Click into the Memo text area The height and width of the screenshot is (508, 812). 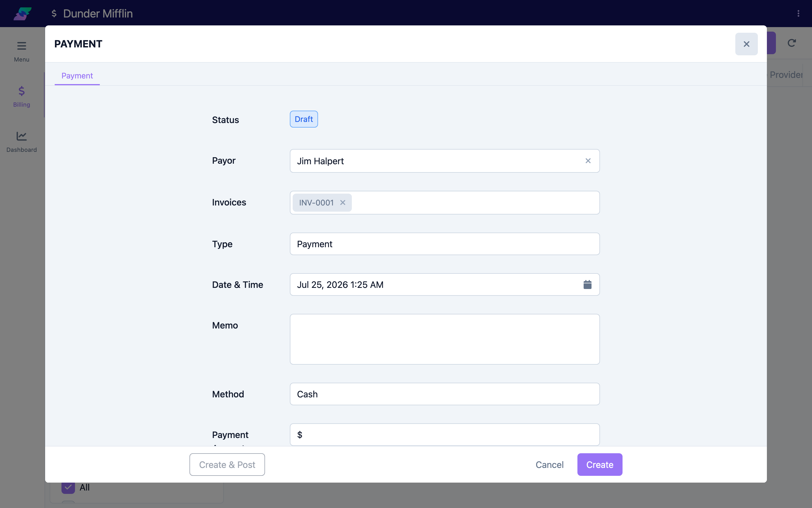coord(445,339)
